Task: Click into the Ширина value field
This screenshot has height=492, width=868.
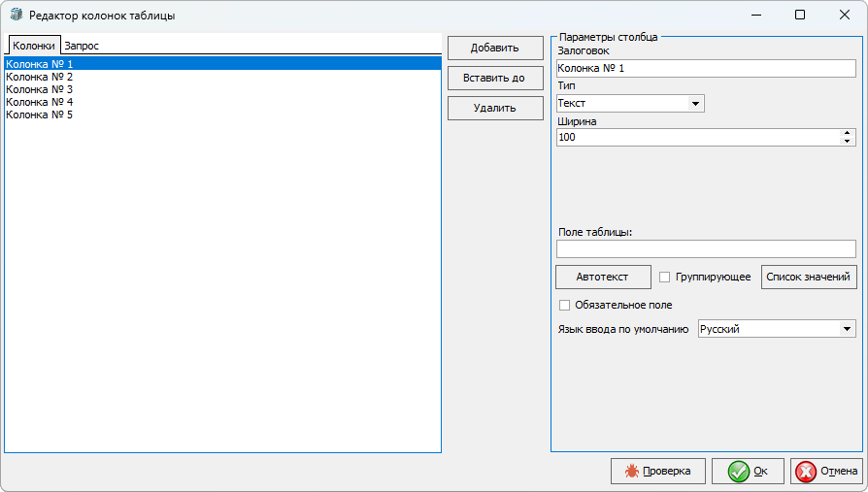Action: pyautogui.click(x=697, y=137)
